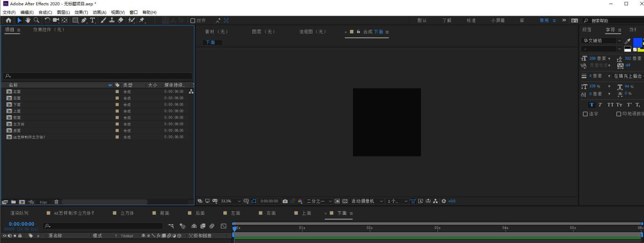Select the Rectangle shape tool

click(x=75, y=20)
